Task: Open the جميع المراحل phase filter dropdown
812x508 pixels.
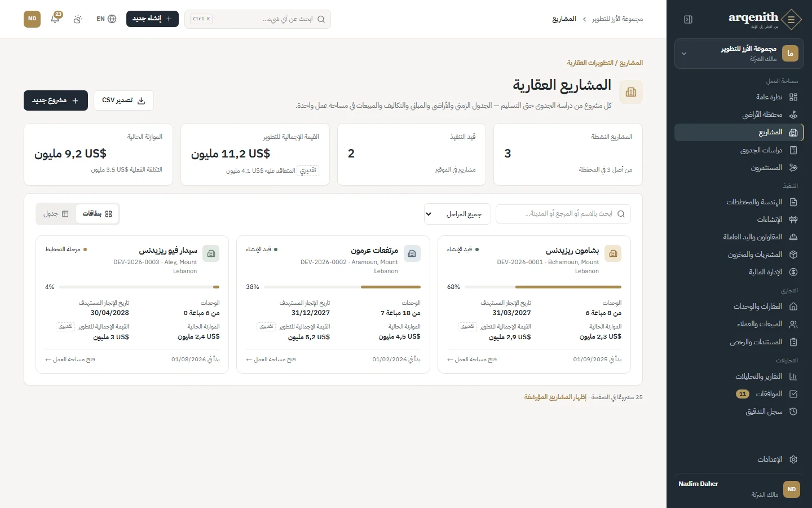Action: 457,214
